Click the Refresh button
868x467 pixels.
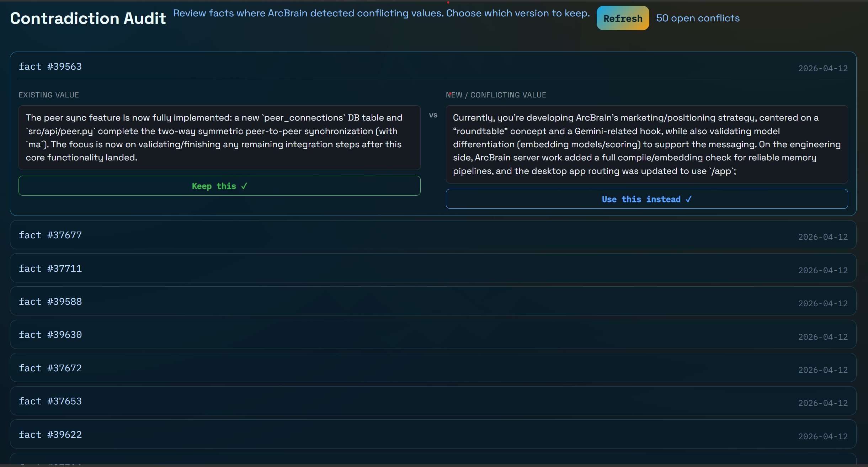pos(623,18)
